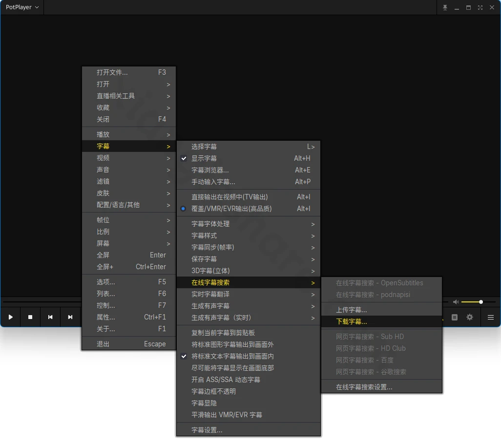Open 在线字幕搜索设置...

click(x=381, y=387)
